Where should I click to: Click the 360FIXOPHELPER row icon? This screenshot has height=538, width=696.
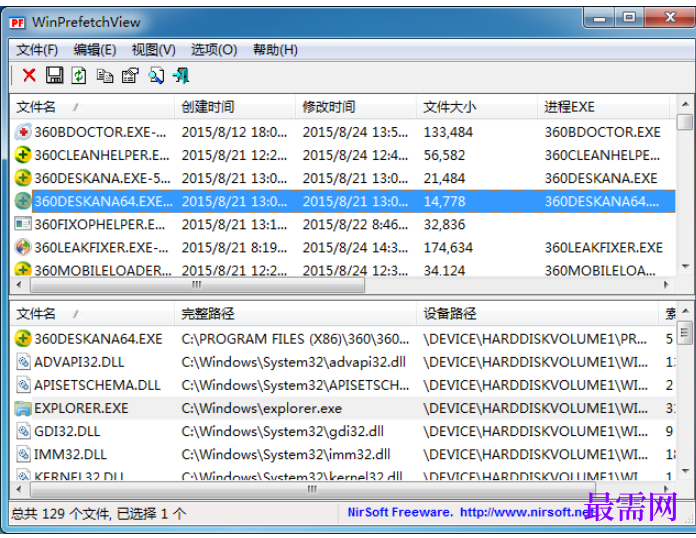(x=23, y=224)
